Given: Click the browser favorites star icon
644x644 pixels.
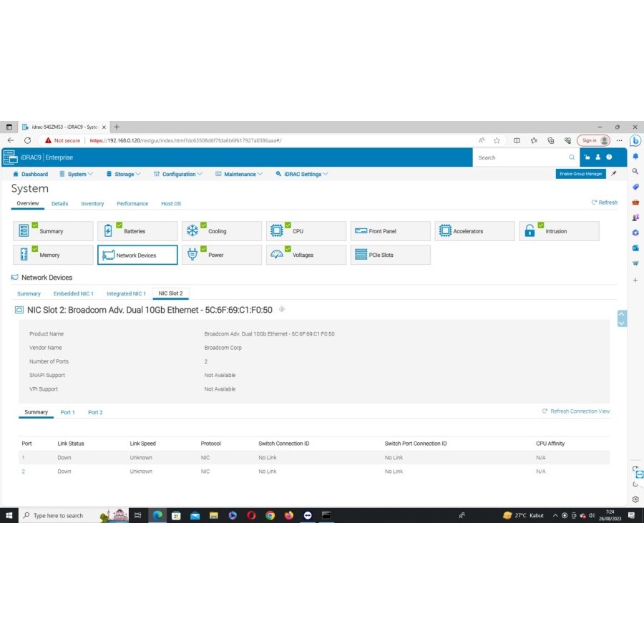Looking at the screenshot, I should click(497, 140).
